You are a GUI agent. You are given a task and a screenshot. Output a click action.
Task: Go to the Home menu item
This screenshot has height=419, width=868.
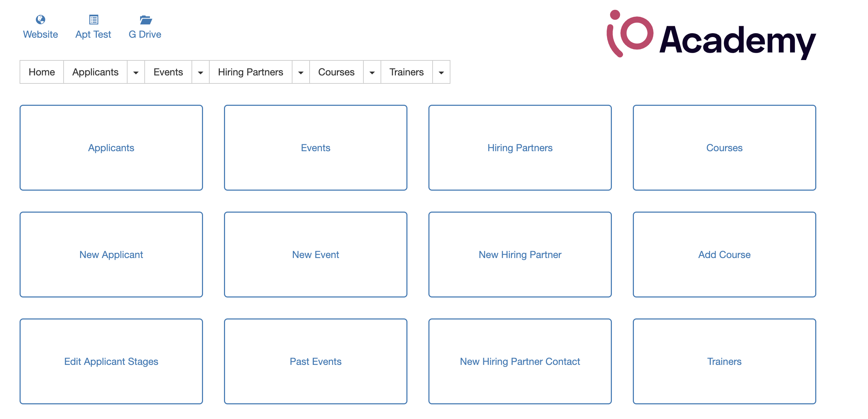tap(42, 72)
